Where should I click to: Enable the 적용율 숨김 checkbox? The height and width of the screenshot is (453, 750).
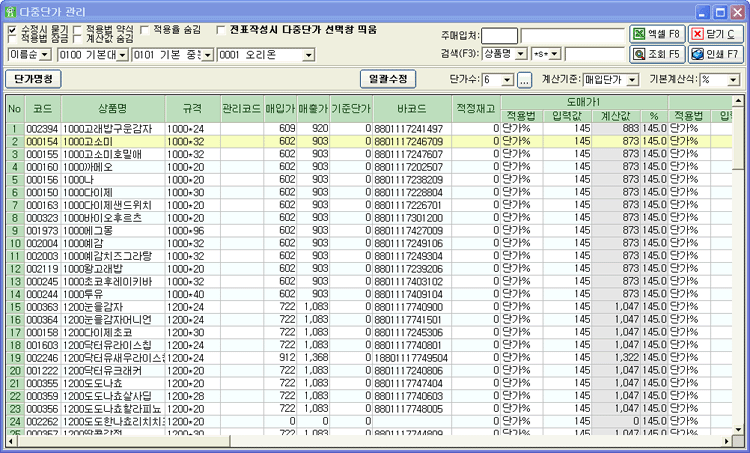(x=144, y=30)
